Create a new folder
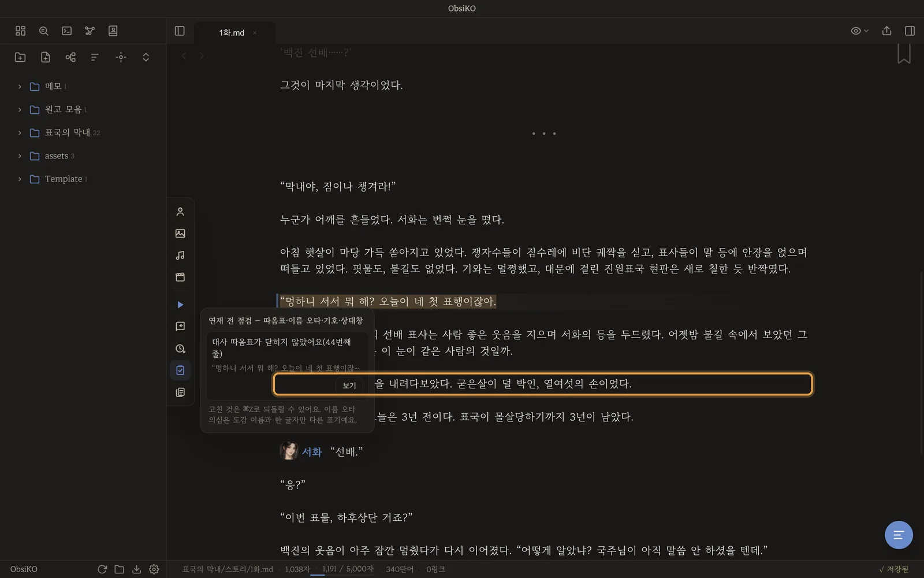 [20, 57]
